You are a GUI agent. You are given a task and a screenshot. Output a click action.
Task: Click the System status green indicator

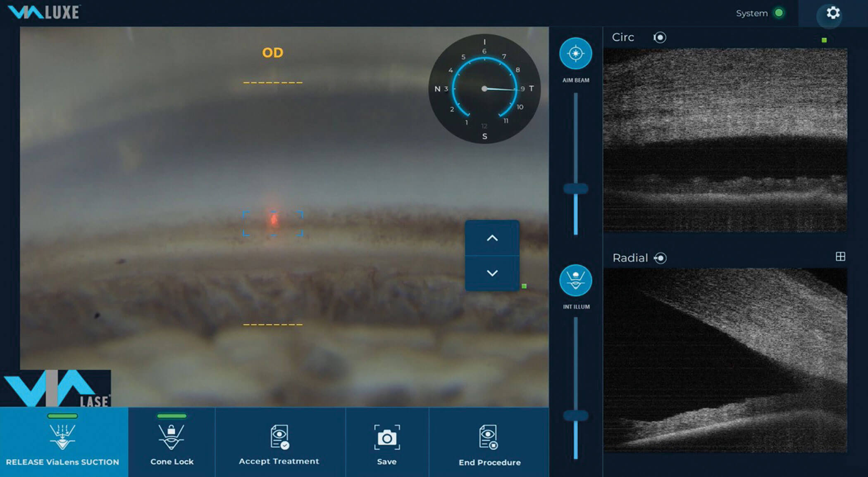(x=779, y=13)
